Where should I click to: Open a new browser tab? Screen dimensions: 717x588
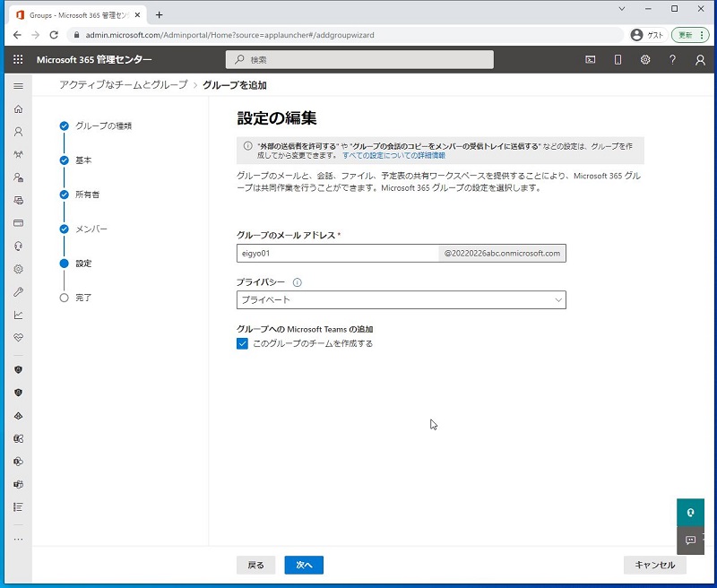point(159,15)
